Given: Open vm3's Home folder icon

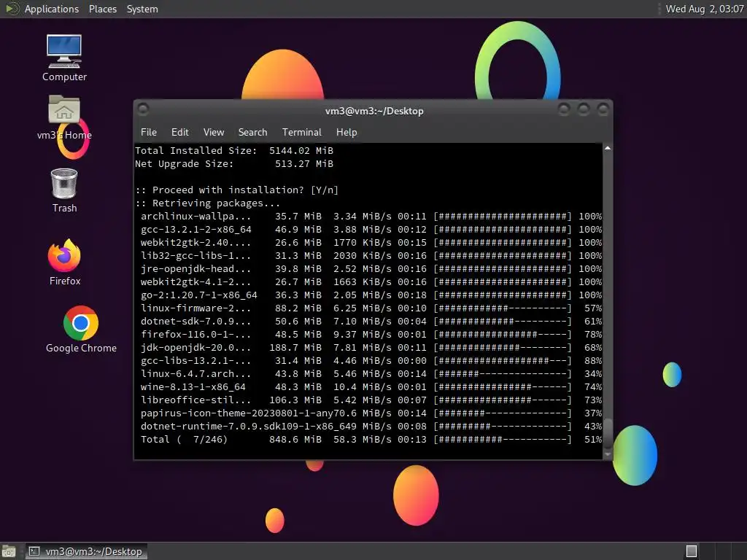Looking at the screenshot, I should [x=64, y=117].
